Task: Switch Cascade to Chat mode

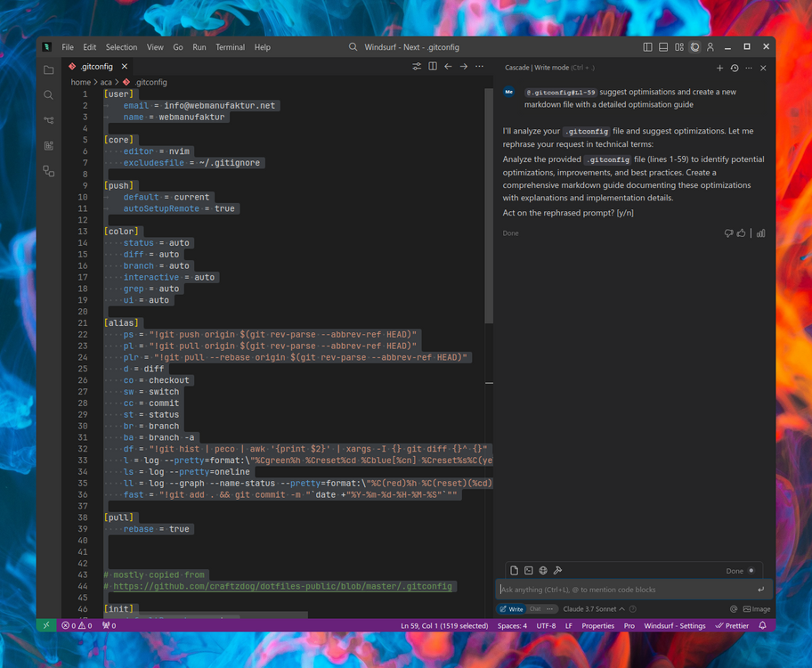Action: click(535, 609)
